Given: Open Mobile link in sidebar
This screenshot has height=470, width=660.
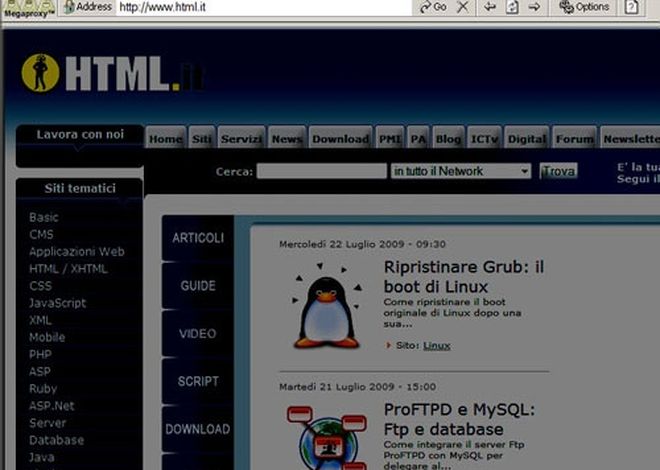Looking at the screenshot, I should pos(47,337).
